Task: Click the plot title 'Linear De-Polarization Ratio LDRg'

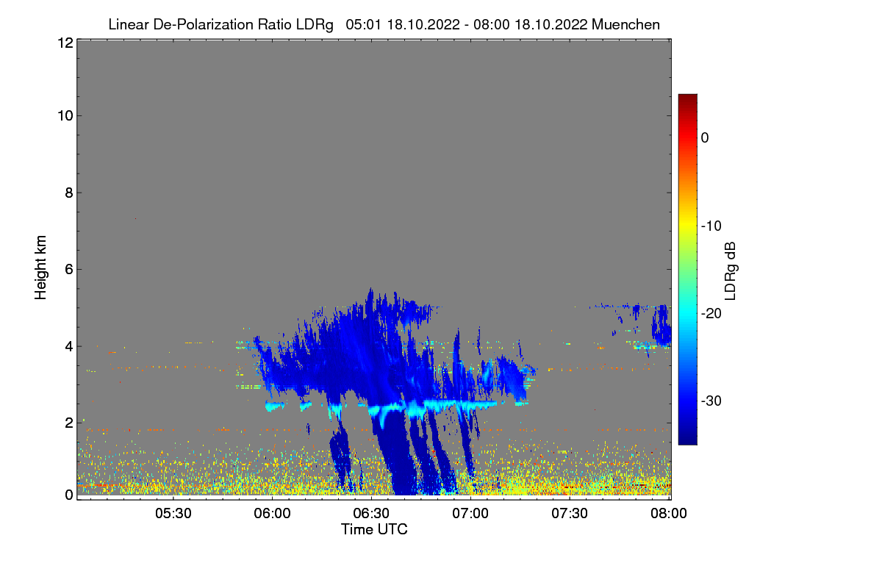Action: (x=220, y=24)
